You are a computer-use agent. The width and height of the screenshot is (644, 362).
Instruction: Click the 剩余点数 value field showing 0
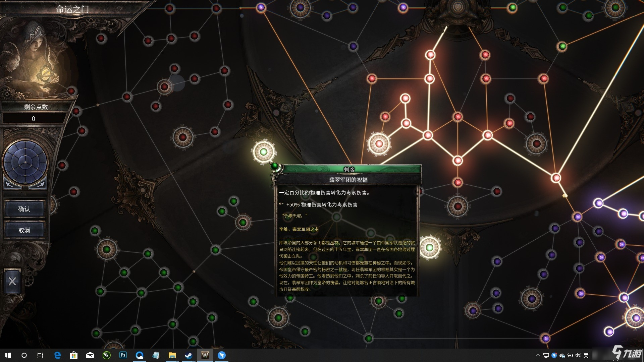(34, 119)
